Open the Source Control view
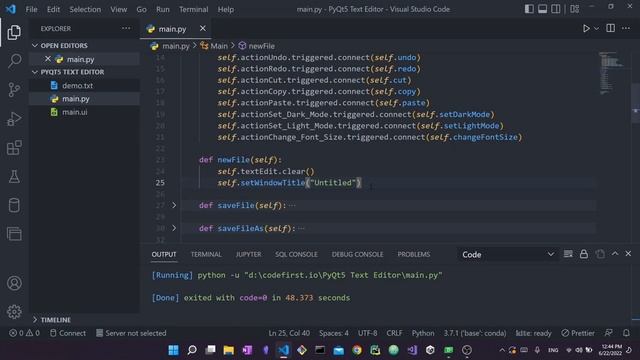 coord(14,89)
